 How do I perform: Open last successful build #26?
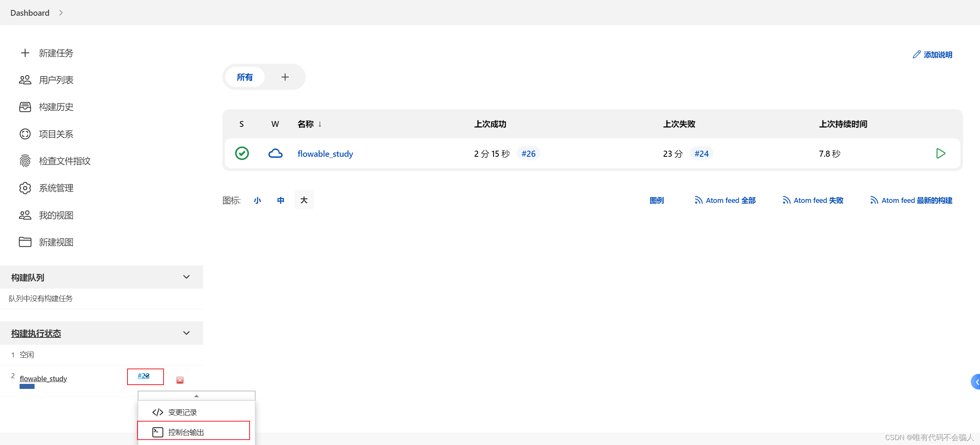coord(528,153)
